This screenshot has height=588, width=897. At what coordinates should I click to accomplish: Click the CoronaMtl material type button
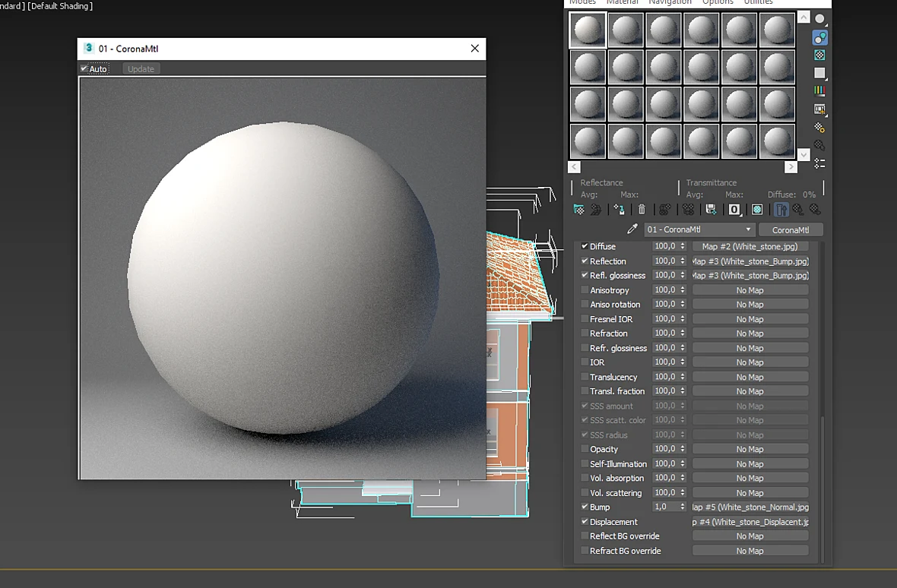point(791,229)
